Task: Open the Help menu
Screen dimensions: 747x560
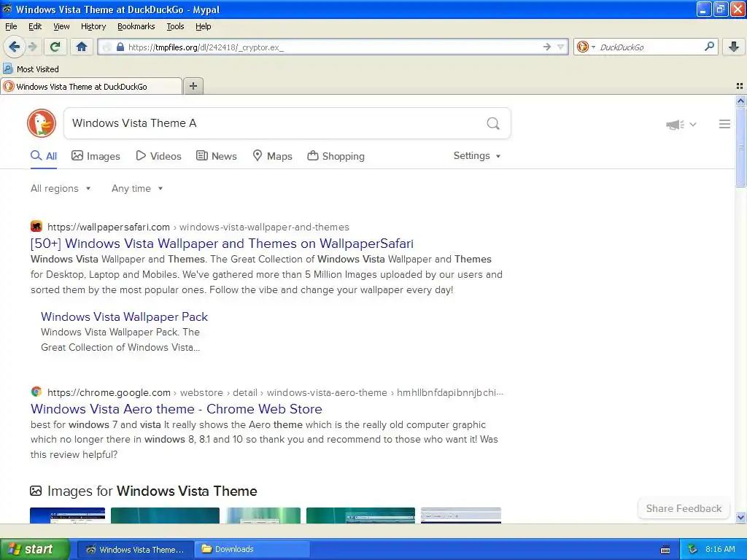Action: (x=203, y=26)
